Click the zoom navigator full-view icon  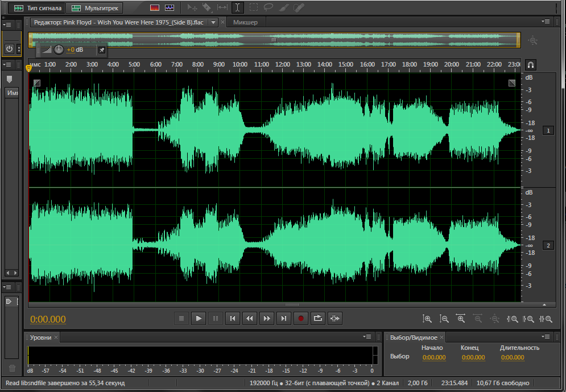point(533,40)
